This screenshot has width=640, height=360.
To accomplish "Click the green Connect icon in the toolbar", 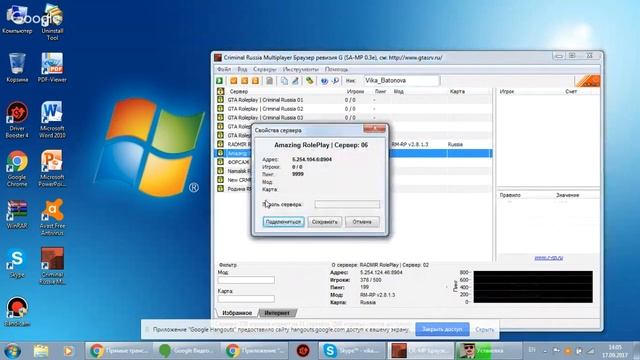I will [220, 81].
